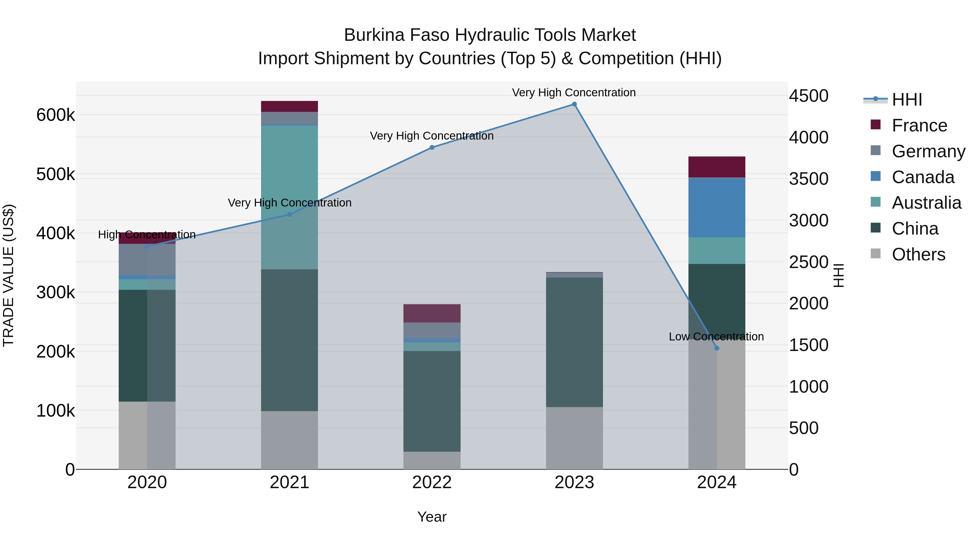Select the 2020 HHI data point
Image resolution: width=980 pixels, height=551 pixels.
coord(147,247)
